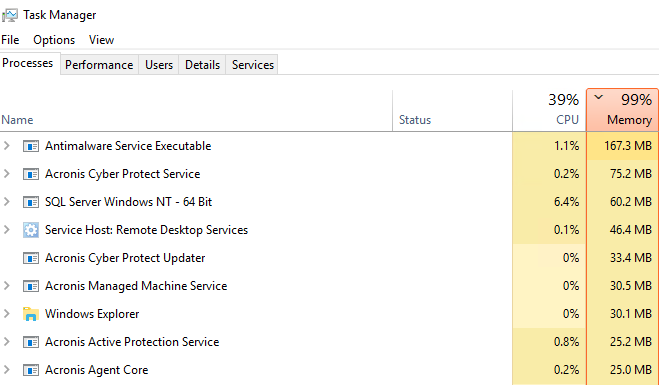Select Acronis Cyber Protect Updater name
The height and width of the screenshot is (385, 659).
125,258
